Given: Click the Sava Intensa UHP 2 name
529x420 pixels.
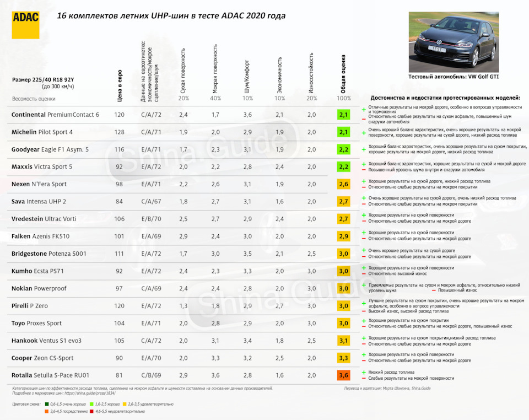Looking at the screenshot, I should click(x=39, y=201).
